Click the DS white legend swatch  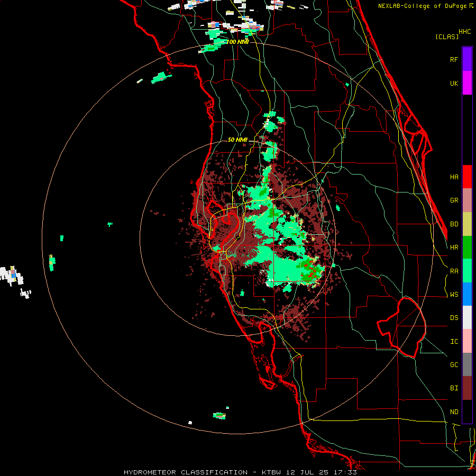click(467, 317)
